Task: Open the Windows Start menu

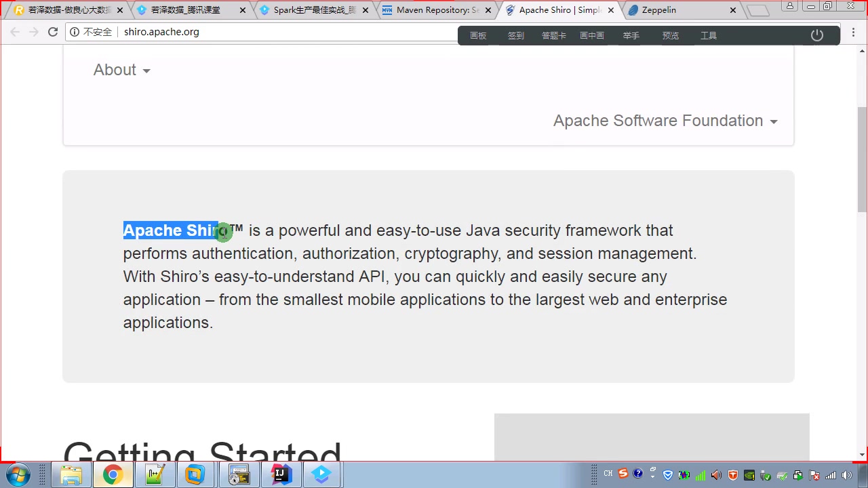Action: [x=18, y=474]
